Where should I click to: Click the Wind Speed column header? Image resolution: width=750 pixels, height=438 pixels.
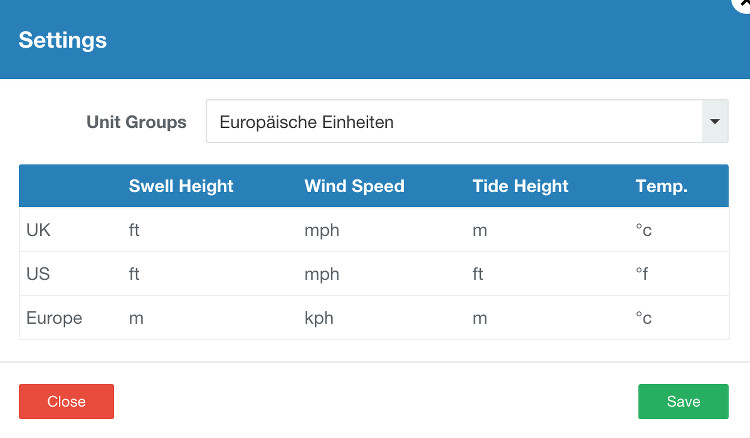point(354,186)
